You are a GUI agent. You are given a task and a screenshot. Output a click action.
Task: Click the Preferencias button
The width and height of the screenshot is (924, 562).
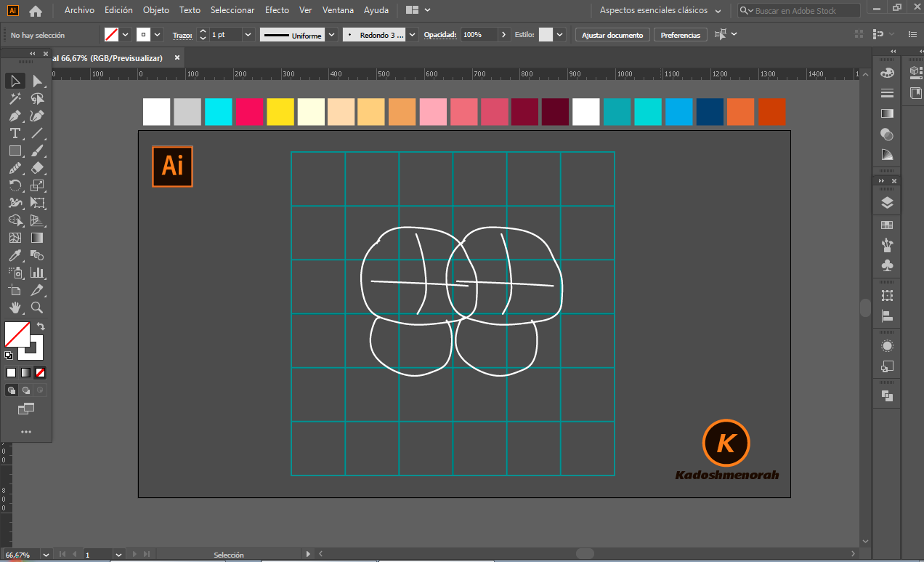point(681,35)
